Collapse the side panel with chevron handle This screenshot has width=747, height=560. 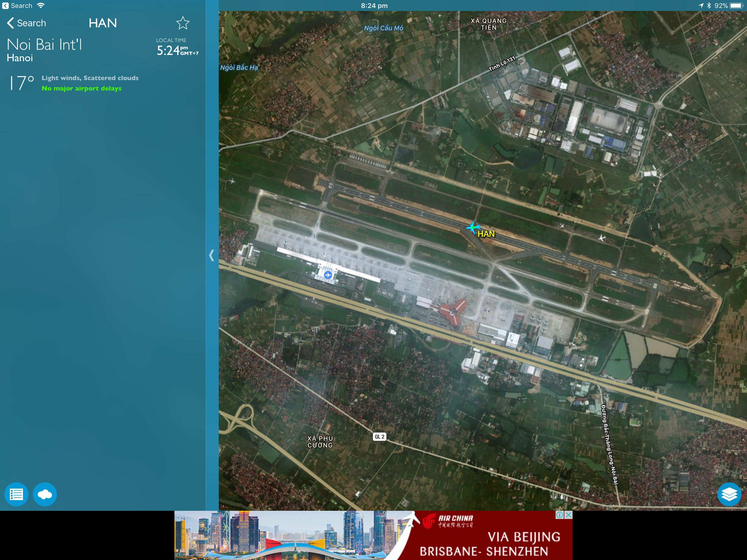click(x=212, y=255)
